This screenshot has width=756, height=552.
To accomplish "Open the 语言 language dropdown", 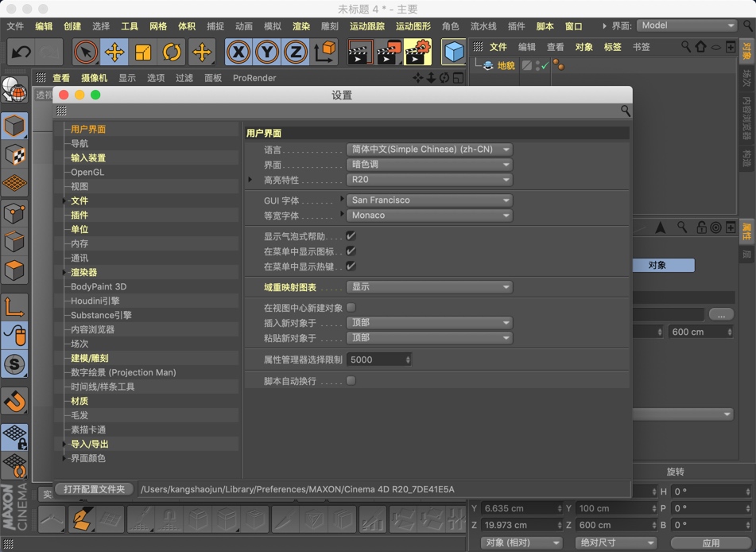I will [x=429, y=150].
